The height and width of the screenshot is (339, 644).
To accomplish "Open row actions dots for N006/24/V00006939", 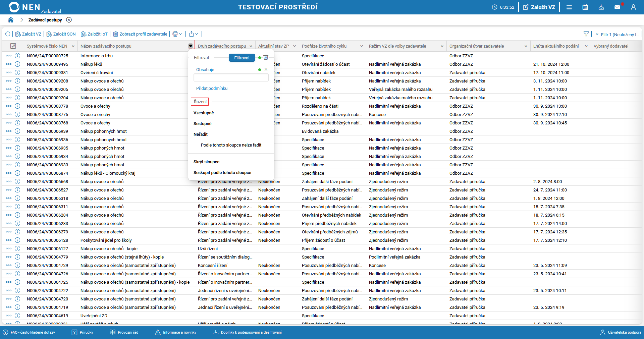I will pyautogui.click(x=9, y=131).
